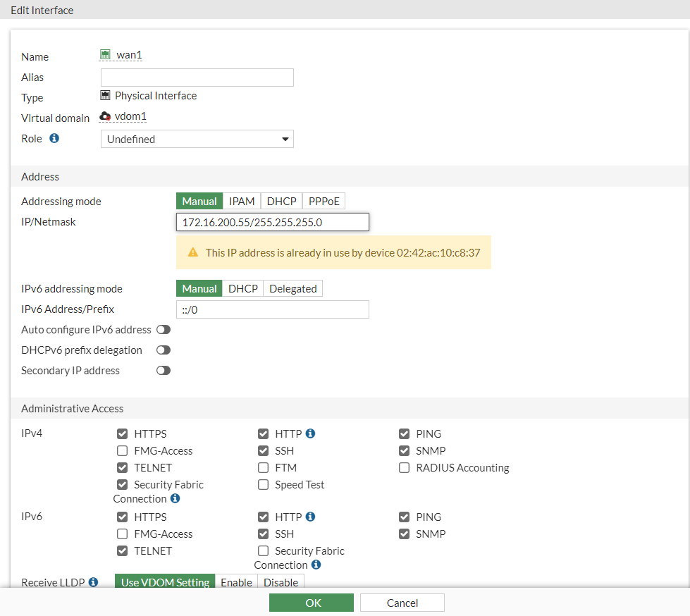Open the vdom1 virtual domain link
The image size is (690, 616).
coord(127,118)
